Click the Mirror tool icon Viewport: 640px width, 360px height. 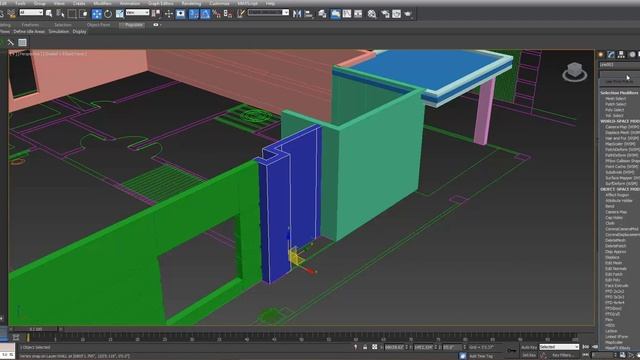(297, 14)
